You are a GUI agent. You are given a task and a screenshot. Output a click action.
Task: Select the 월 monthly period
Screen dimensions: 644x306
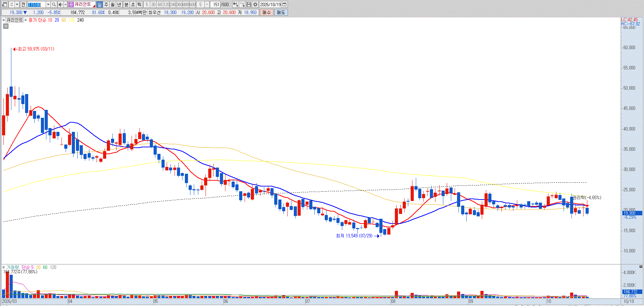point(113,4)
